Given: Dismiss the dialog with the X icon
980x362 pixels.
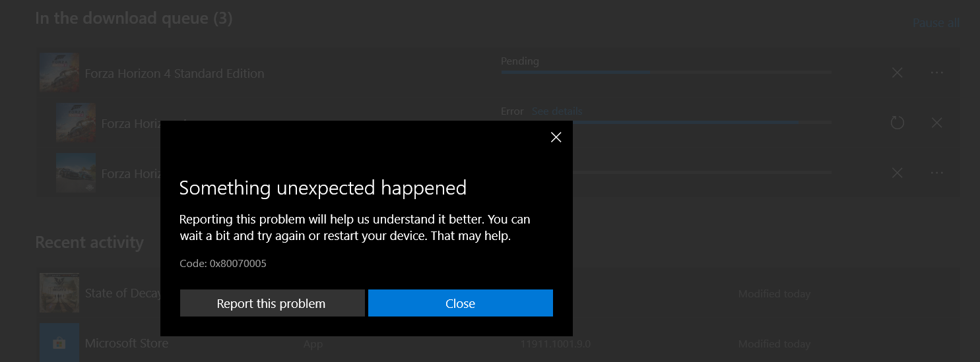Looking at the screenshot, I should (556, 137).
